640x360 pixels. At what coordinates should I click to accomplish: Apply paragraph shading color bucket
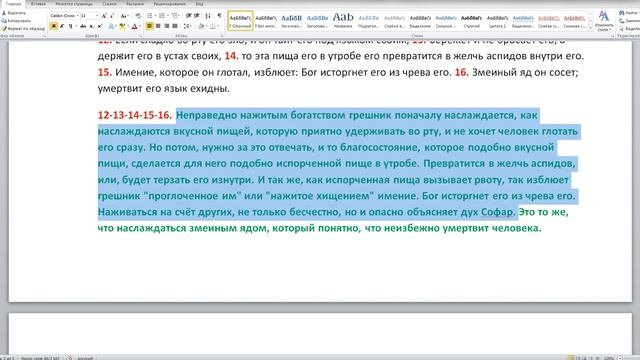coord(201,26)
